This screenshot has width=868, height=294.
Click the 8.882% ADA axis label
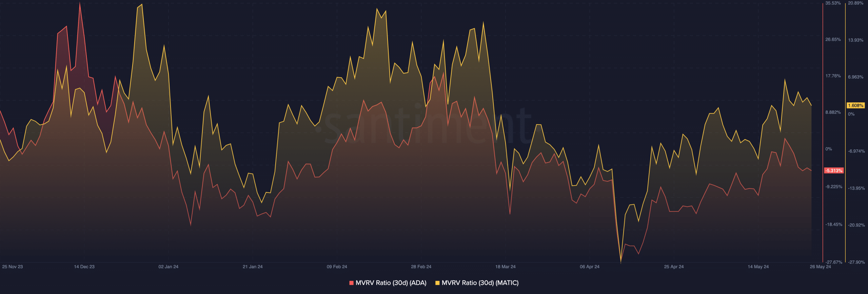pyautogui.click(x=833, y=112)
